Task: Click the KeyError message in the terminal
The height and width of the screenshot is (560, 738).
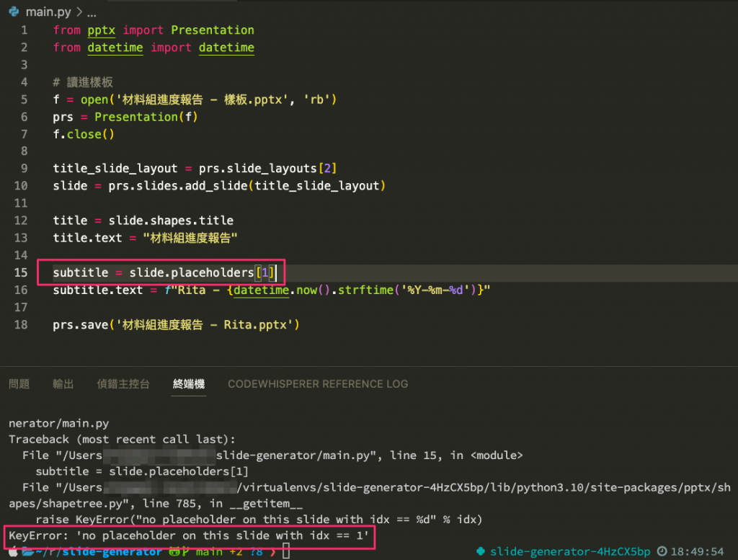Action: point(188,535)
